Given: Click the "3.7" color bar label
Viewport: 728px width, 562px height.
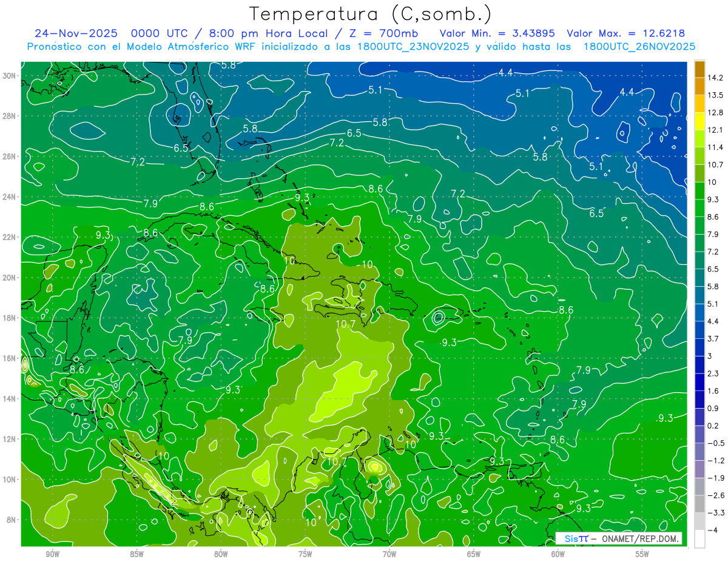Looking at the screenshot, I should (713, 339).
